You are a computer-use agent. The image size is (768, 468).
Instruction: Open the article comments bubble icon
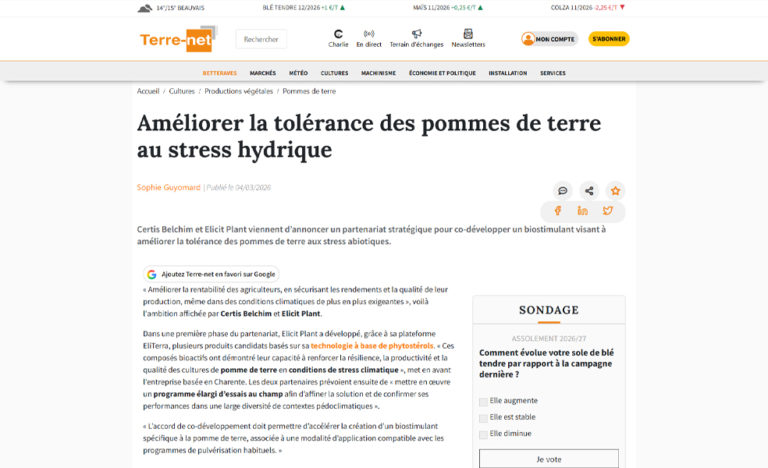[x=563, y=191]
